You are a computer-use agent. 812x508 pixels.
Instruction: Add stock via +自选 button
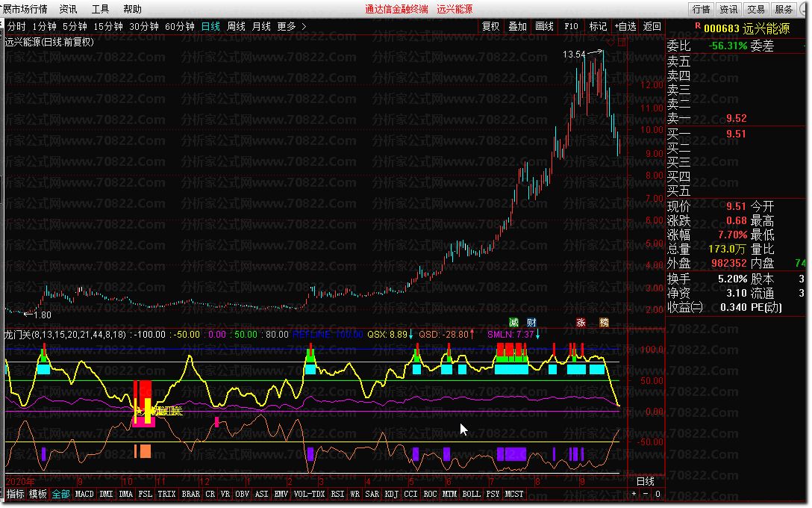pos(625,26)
